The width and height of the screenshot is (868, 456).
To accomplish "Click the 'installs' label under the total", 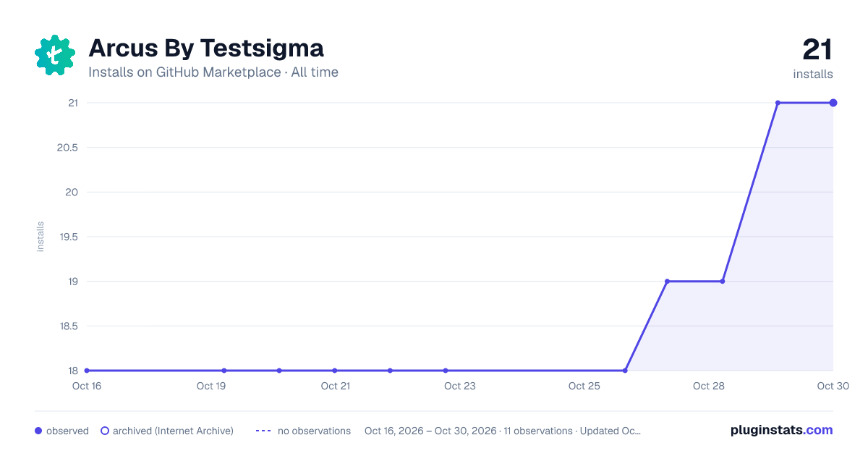I will pyautogui.click(x=813, y=74).
